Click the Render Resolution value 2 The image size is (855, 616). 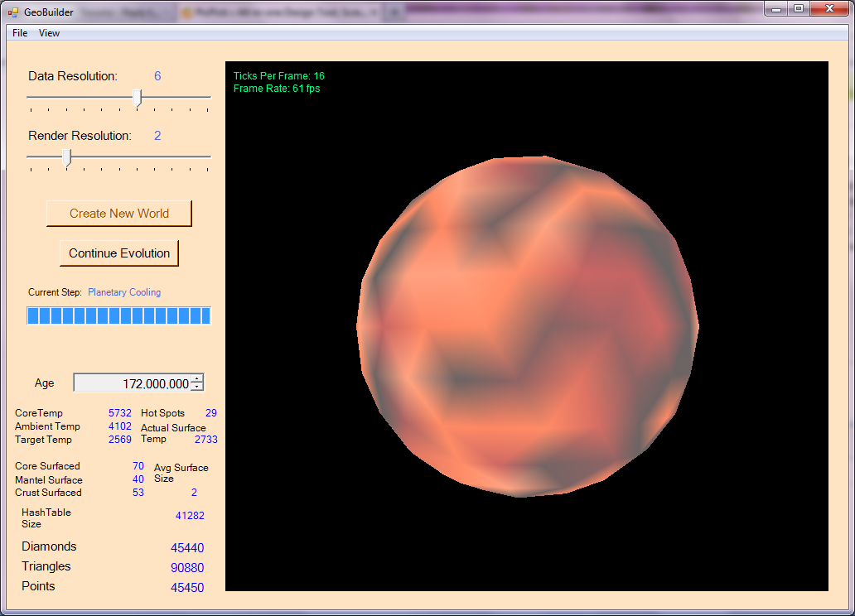coord(157,136)
